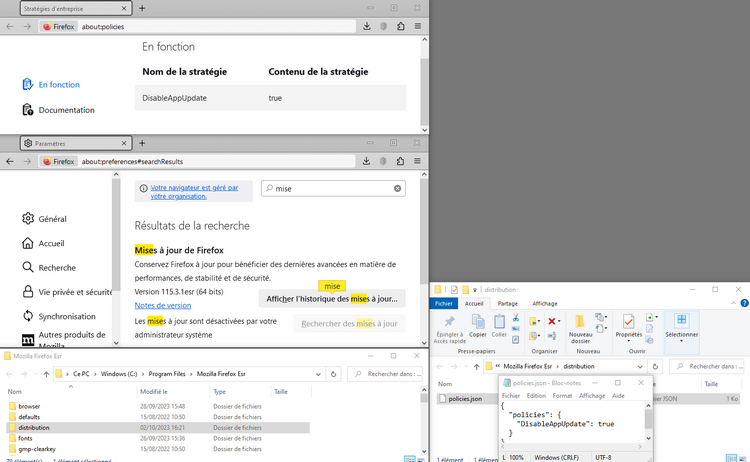750x462 pixels.
Task: Switch to the Partage ribbon tab
Action: (x=507, y=303)
